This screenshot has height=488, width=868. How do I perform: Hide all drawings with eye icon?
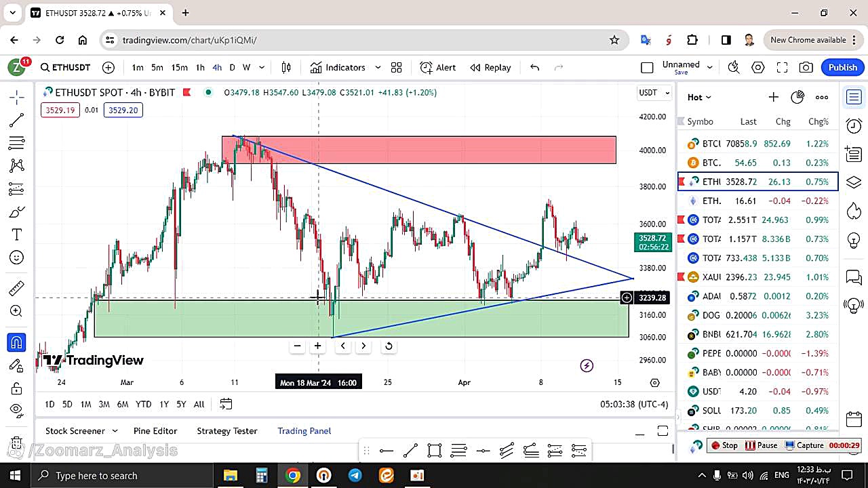click(x=17, y=409)
